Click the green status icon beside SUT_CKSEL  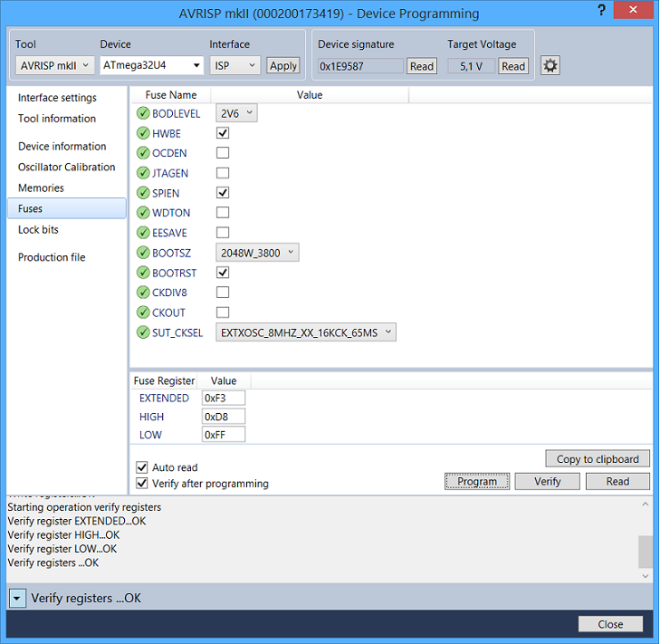143,332
